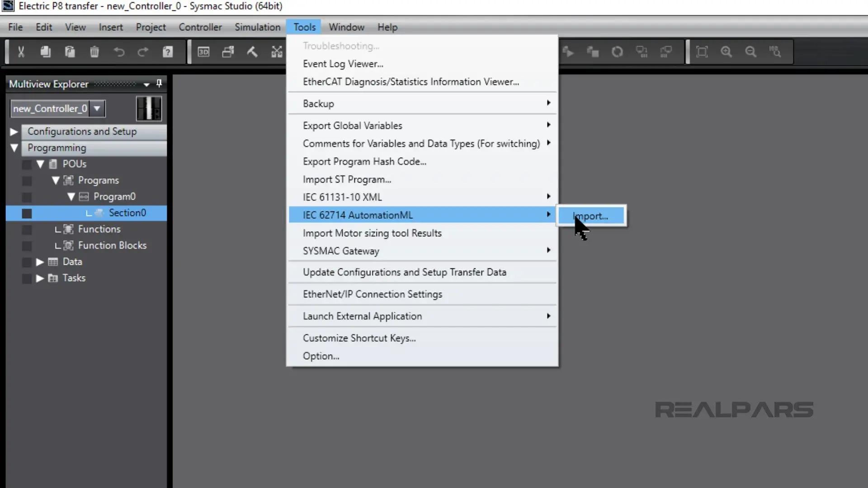The width and height of the screenshot is (868, 488).
Task: Open the SYSMAC Gateway submenu
Action: pos(422,251)
